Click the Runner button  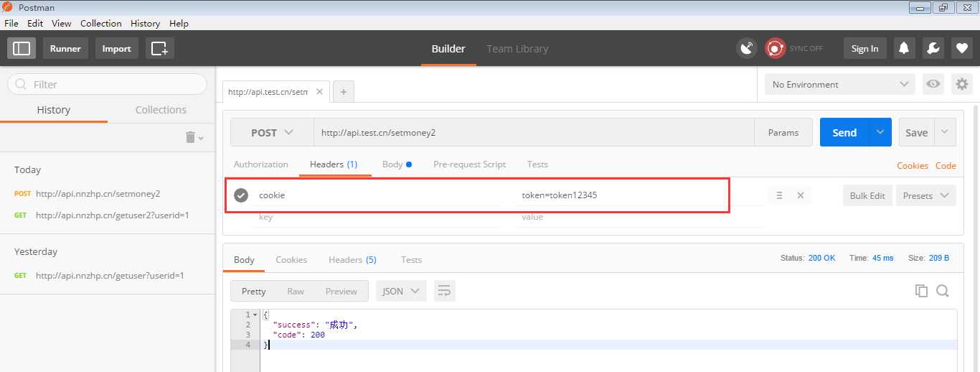[x=65, y=48]
